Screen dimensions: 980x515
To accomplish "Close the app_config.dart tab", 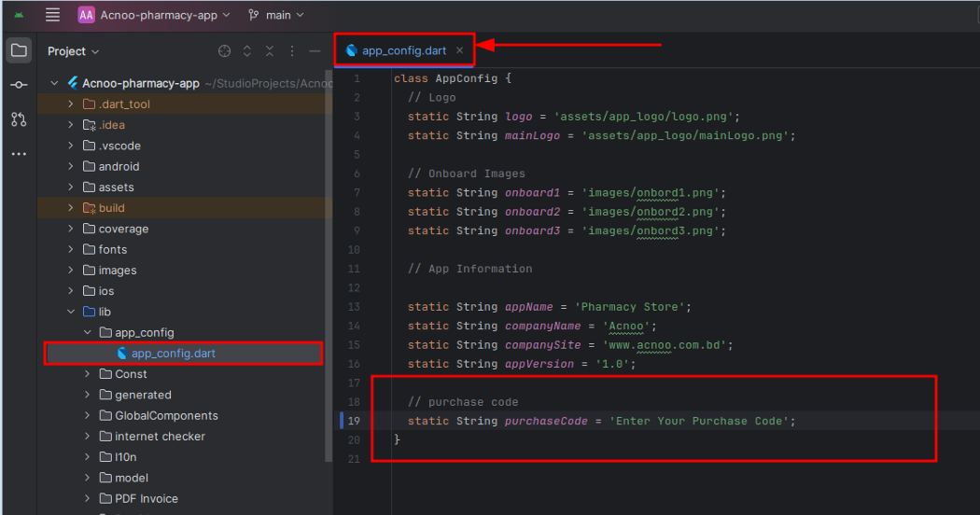I will tap(459, 50).
